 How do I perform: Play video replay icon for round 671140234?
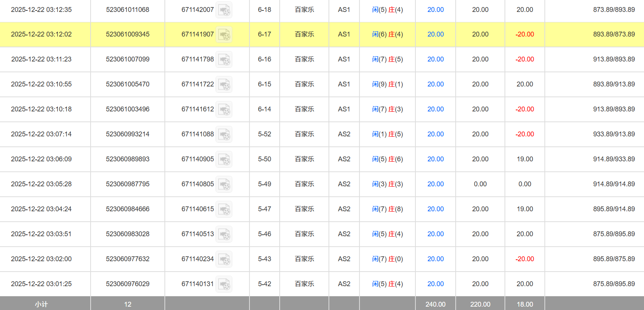click(224, 259)
